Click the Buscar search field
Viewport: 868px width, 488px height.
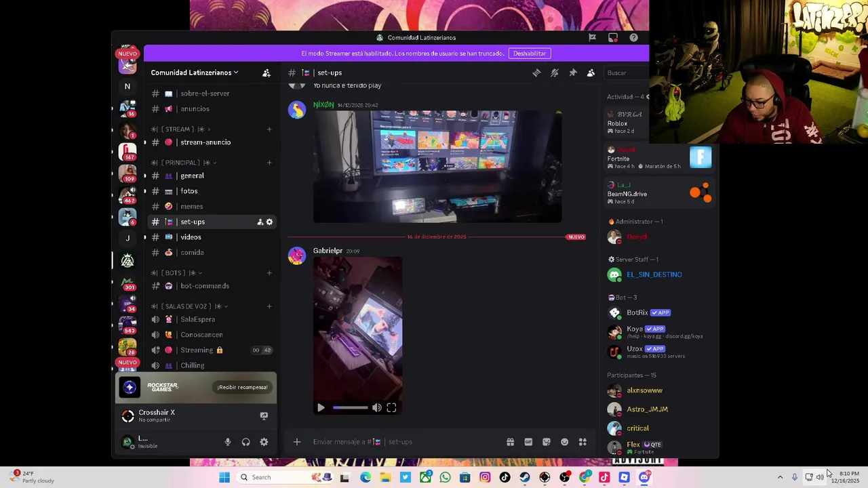click(625, 73)
